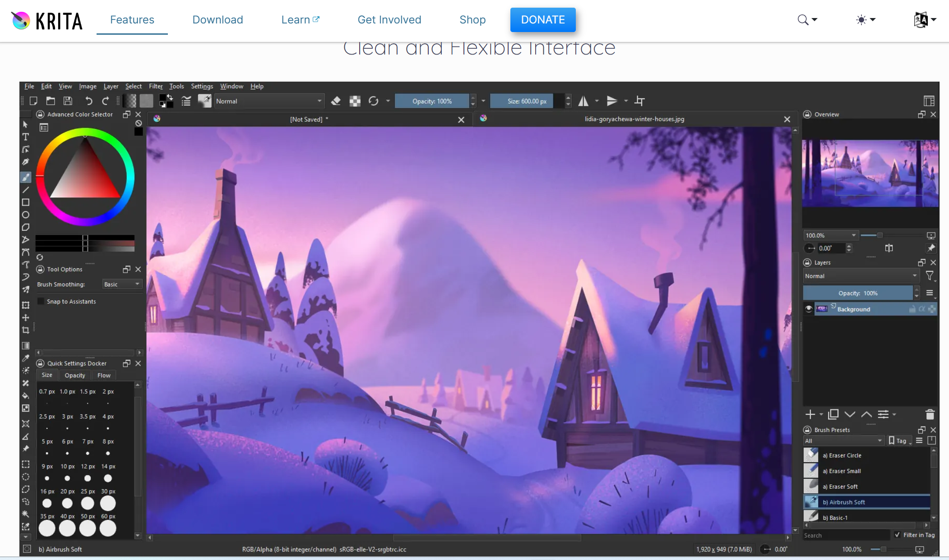Click the brush presets Search field
This screenshot has width=949, height=560.
[846, 535]
